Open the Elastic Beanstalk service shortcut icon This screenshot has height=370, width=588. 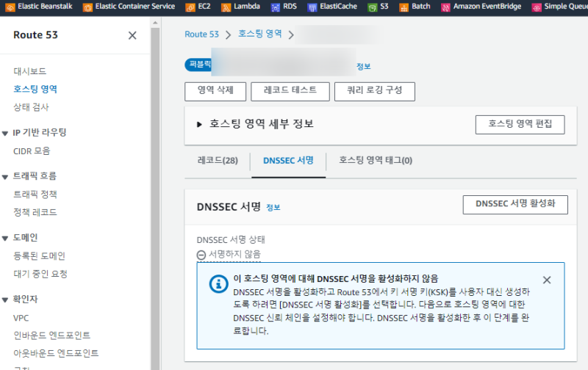8,7
